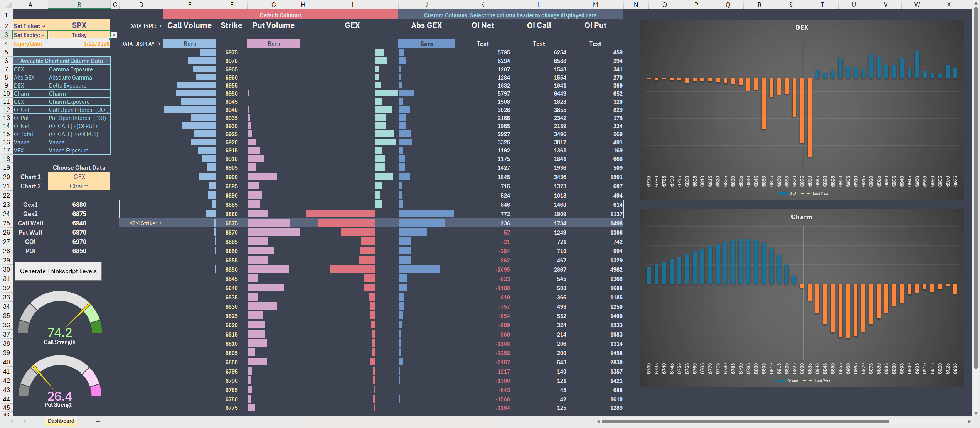Click the previous sheet navigation arrow
Screen dimensions: 980x428
click(12, 421)
